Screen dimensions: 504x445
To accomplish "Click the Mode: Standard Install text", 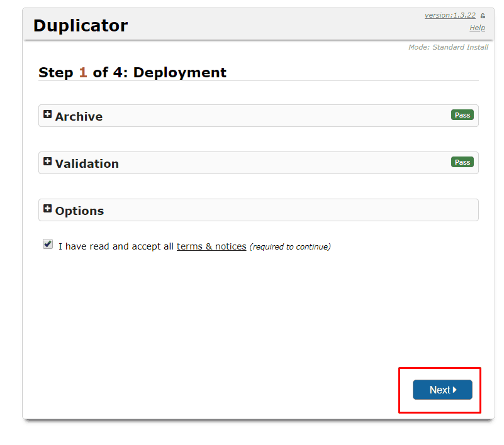I will coord(449,47).
